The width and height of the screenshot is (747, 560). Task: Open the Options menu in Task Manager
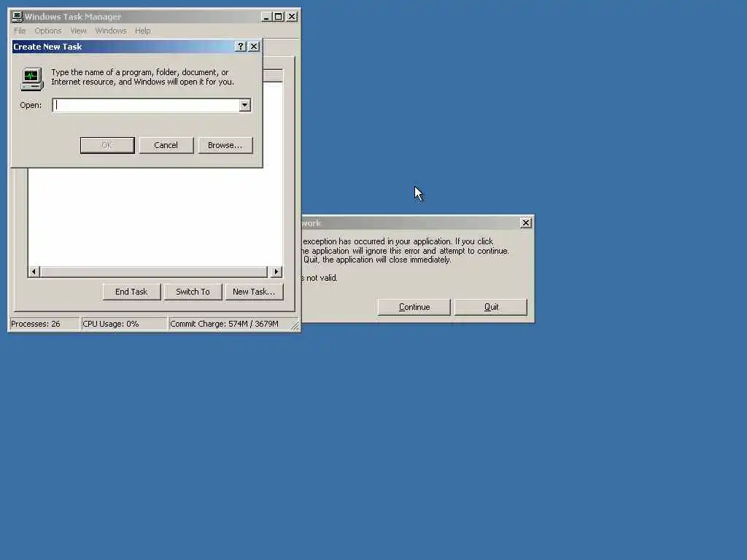click(47, 31)
